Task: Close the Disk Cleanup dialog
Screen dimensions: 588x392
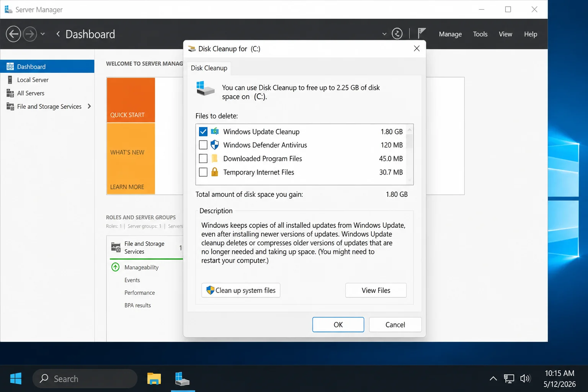Action: point(417,48)
